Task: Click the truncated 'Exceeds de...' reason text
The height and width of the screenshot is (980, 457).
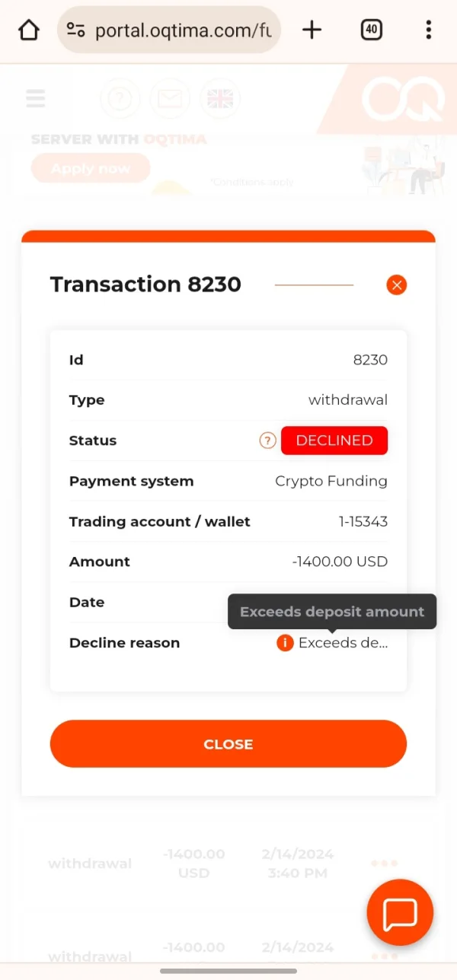Action: (343, 643)
